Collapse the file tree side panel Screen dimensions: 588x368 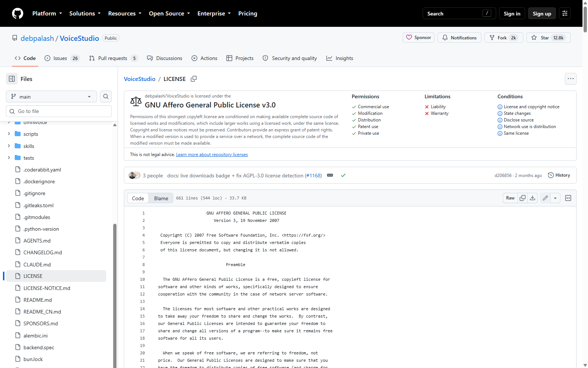pos(12,79)
